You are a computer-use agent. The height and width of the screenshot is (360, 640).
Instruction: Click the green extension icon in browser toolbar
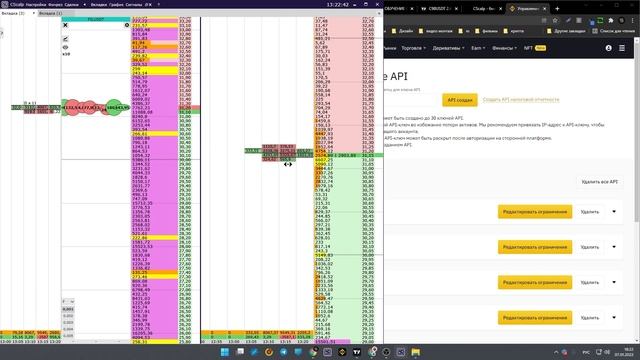[600, 20]
